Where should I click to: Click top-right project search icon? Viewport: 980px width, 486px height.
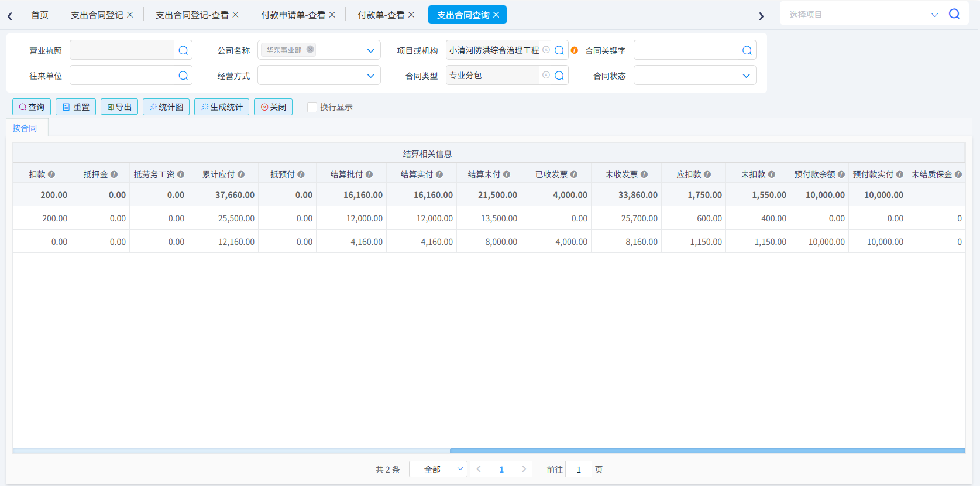pos(954,13)
